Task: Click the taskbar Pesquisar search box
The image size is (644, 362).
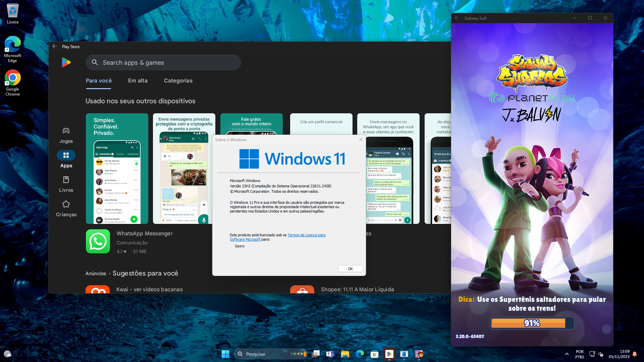Action: [270, 354]
